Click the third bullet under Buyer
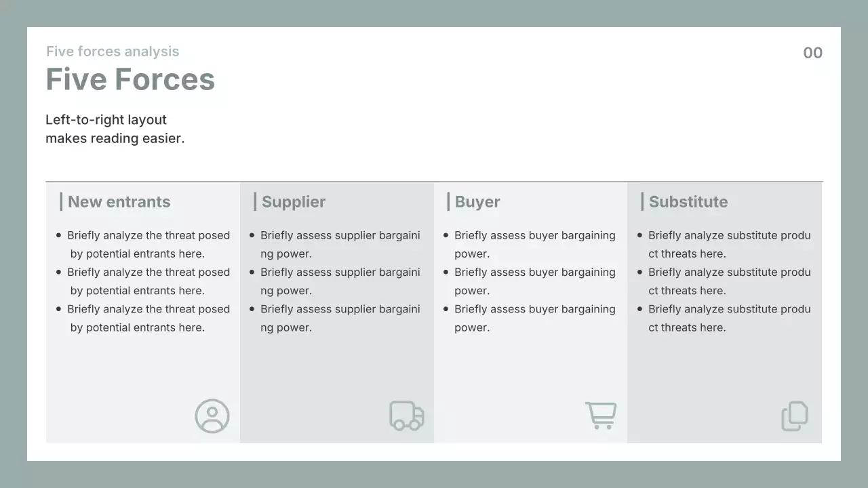 tap(534, 318)
